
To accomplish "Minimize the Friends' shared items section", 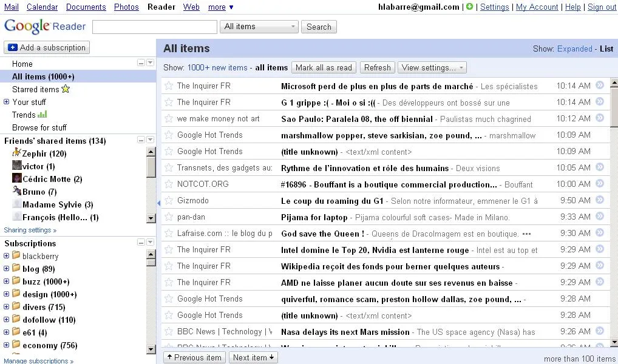I will (141, 140).
